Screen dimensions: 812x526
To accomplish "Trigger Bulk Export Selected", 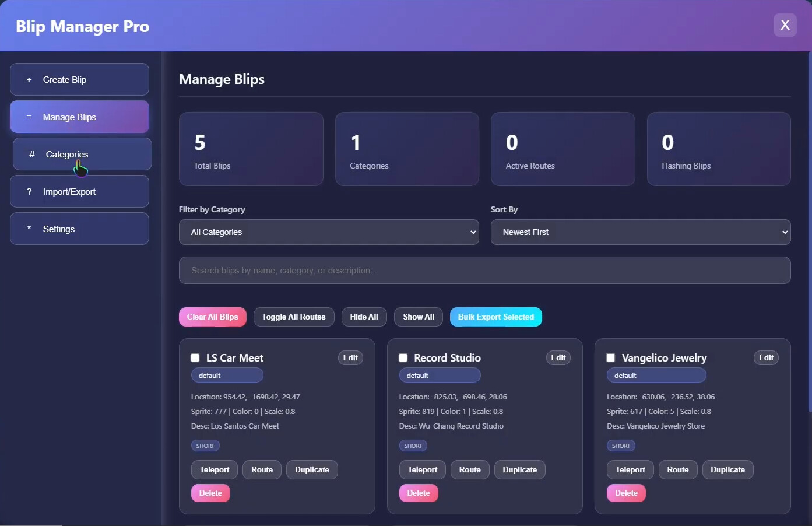I will point(495,317).
